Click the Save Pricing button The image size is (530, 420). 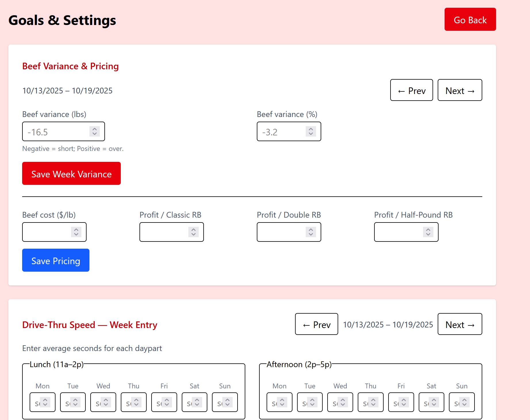pos(56,260)
